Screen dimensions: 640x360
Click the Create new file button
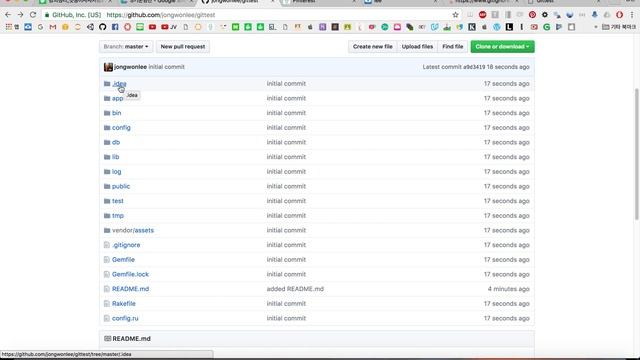372,47
